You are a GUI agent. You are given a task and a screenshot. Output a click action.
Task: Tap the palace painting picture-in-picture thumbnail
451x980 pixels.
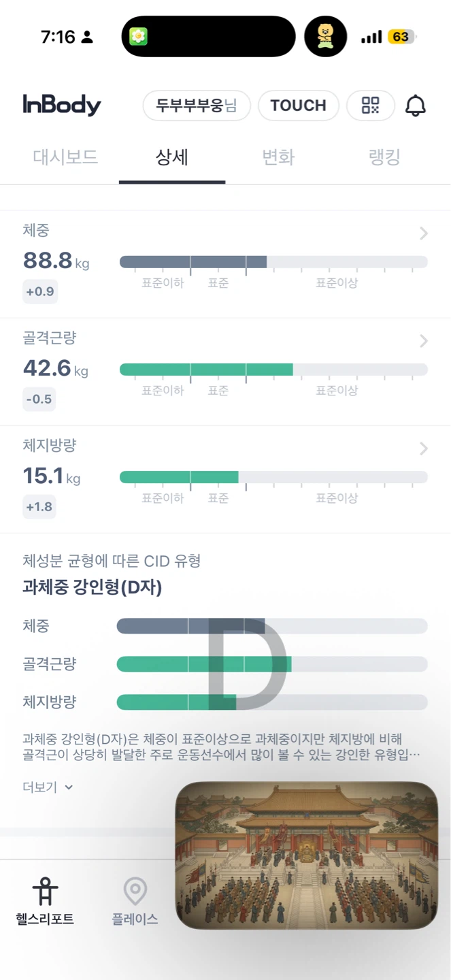tap(307, 855)
